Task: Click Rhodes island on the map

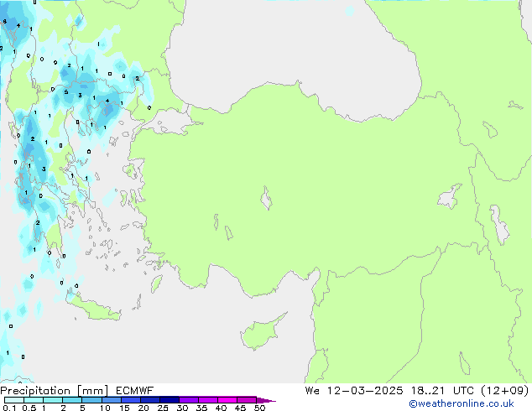Action: [156, 284]
